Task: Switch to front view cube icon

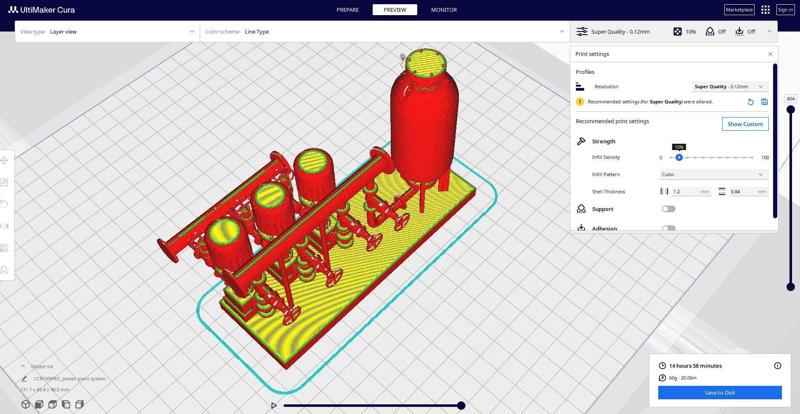Action: tap(39, 404)
